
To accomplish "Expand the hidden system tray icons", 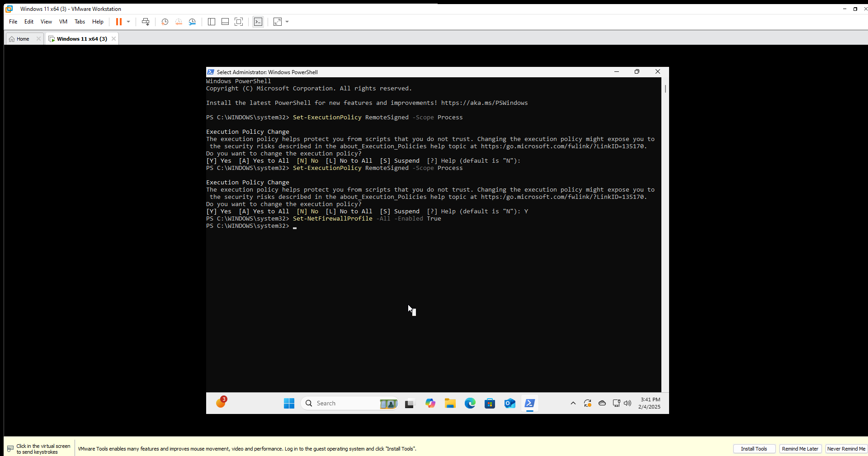I will [573, 403].
